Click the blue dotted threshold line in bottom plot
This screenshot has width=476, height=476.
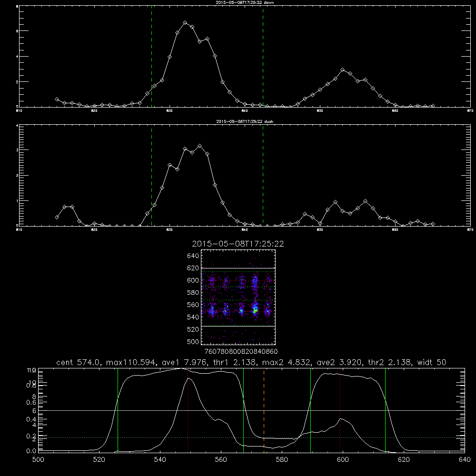click(251, 438)
